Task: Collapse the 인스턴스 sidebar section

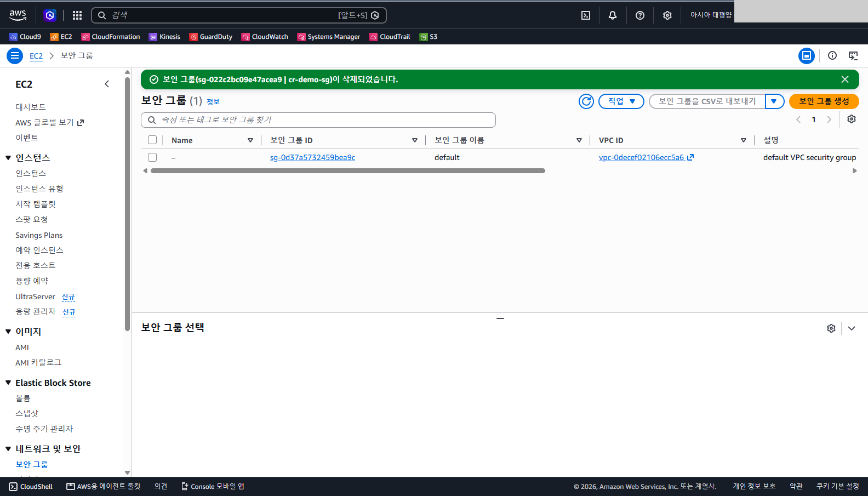Action: pyautogui.click(x=8, y=158)
